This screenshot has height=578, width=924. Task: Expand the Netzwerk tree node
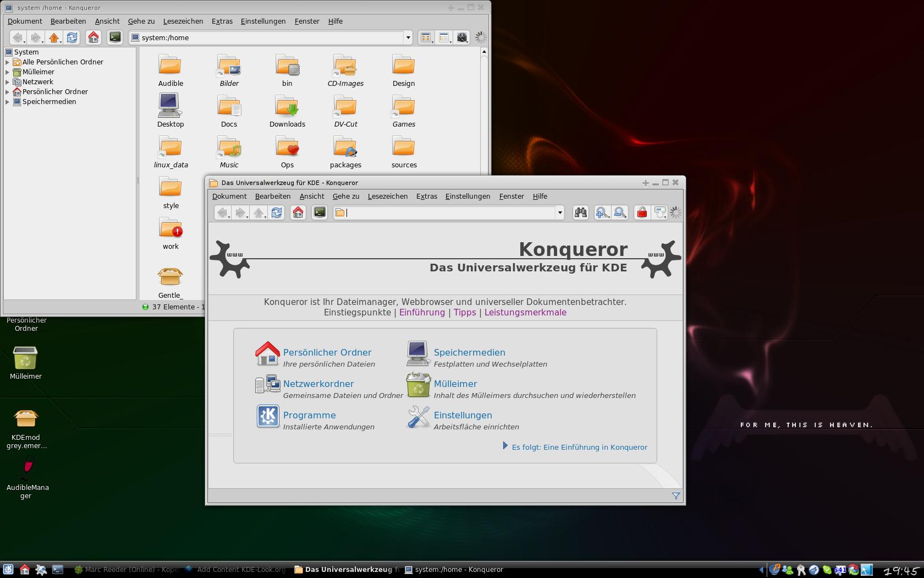[x=8, y=82]
